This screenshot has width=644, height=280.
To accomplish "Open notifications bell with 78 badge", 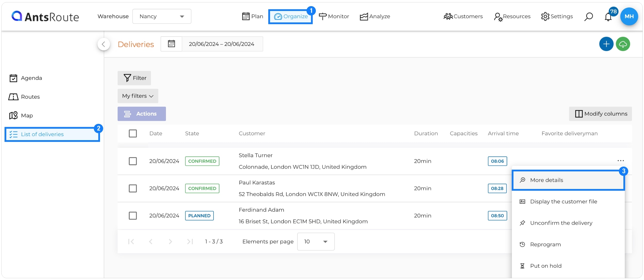I will [x=608, y=17].
